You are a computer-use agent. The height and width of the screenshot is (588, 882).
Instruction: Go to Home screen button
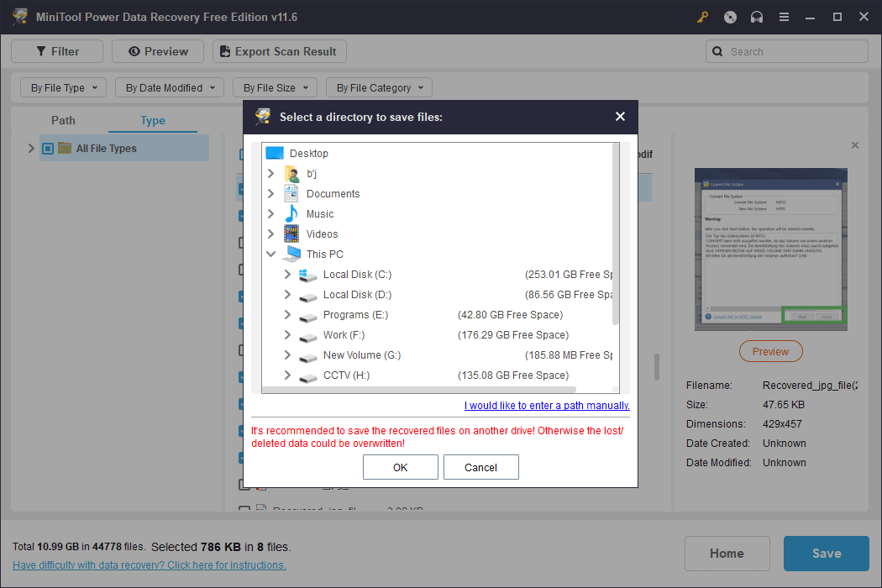[727, 554]
